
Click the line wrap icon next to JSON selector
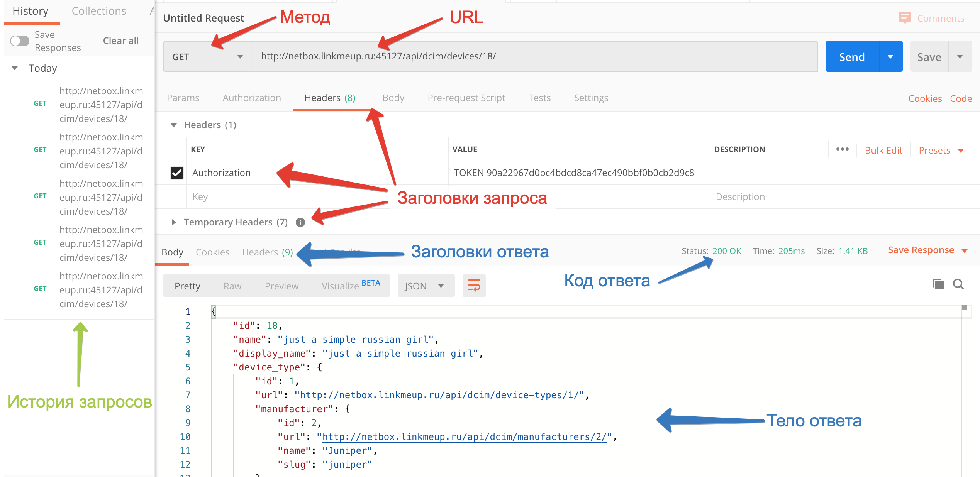[x=474, y=286]
